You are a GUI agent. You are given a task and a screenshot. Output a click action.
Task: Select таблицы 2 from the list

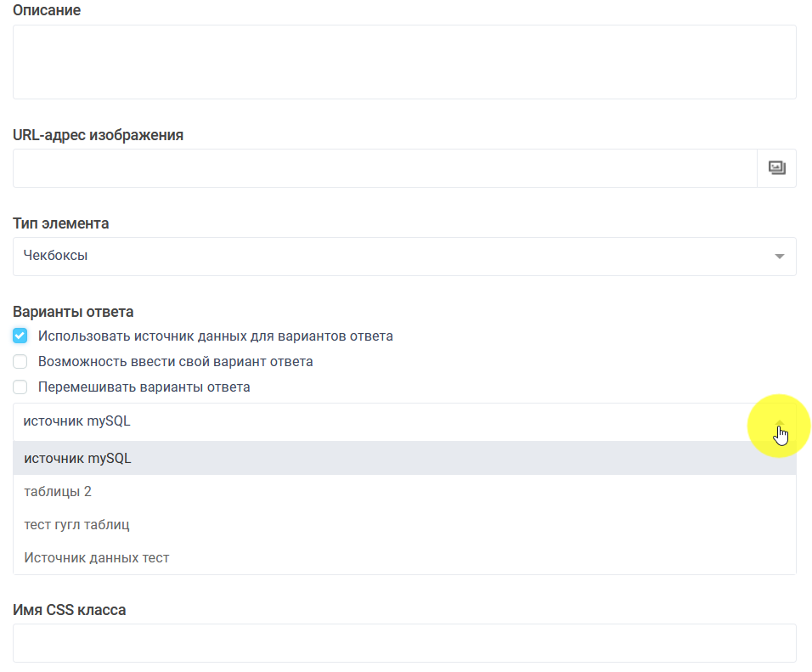pyautogui.click(x=56, y=491)
